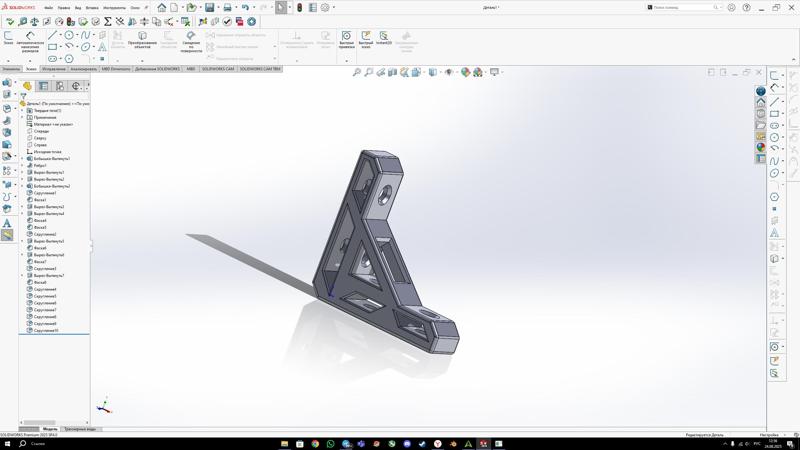Select the Ellipse sketch tool
Screen dimensions: 800x450
click(x=85, y=46)
